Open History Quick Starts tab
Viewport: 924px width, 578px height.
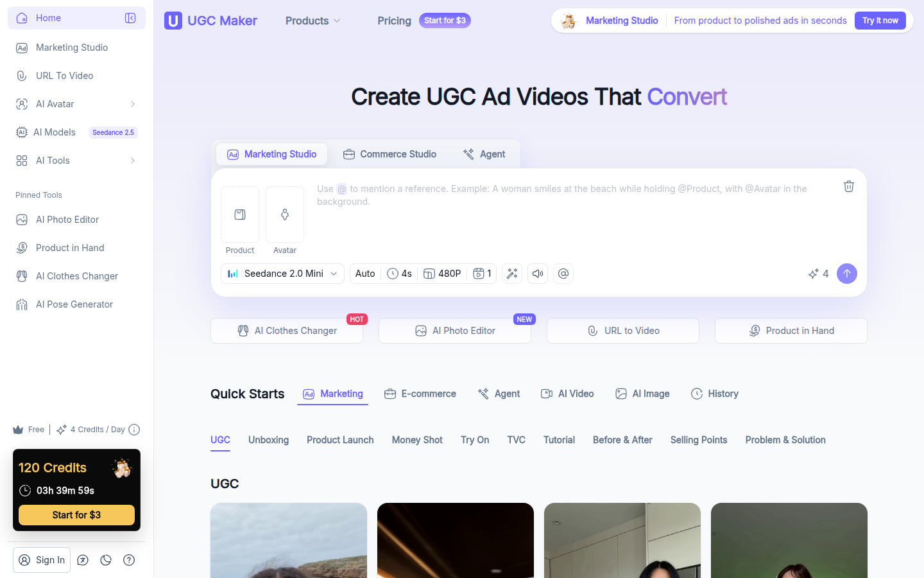pyautogui.click(x=714, y=394)
